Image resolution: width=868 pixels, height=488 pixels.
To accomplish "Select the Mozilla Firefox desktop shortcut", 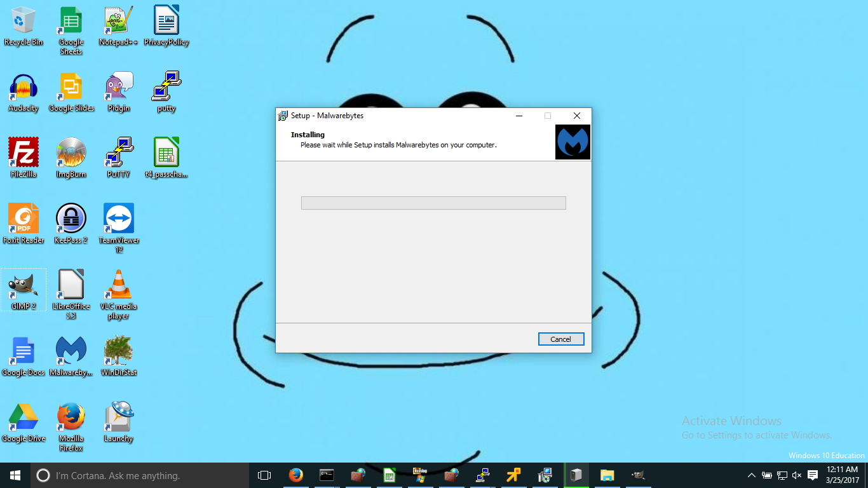I will [71, 426].
